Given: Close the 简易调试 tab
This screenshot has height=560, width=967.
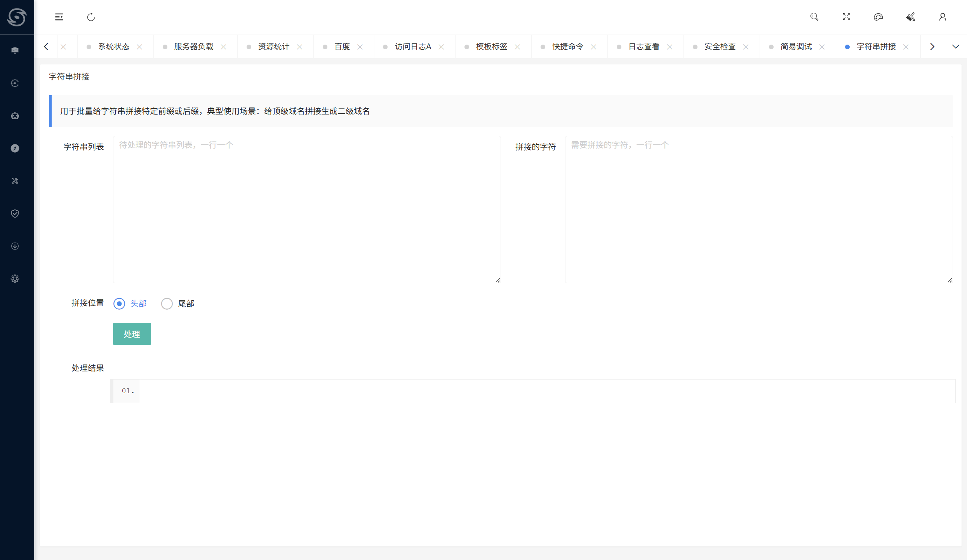Looking at the screenshot, I should point(822,47).
